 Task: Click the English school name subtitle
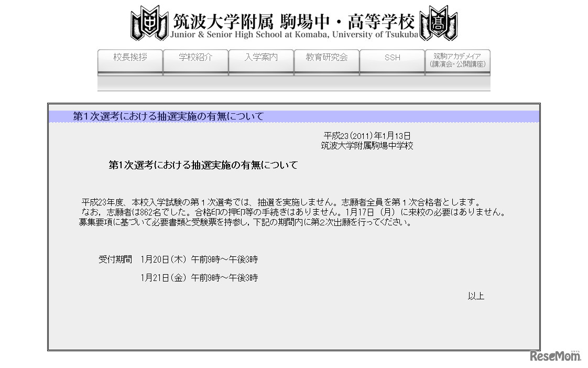tap(293, 35)
